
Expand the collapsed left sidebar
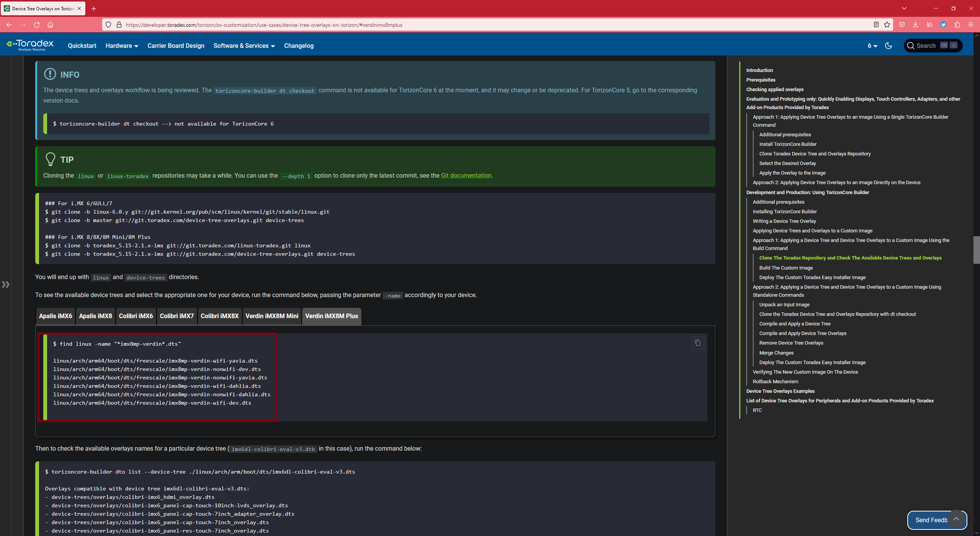(x=5, y=284)
